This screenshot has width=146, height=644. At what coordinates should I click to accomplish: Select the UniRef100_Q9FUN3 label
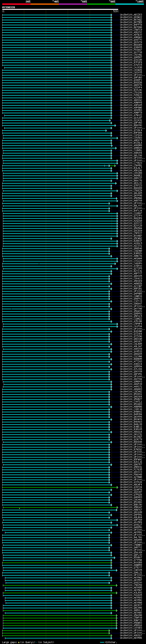[x=131, y=77]
